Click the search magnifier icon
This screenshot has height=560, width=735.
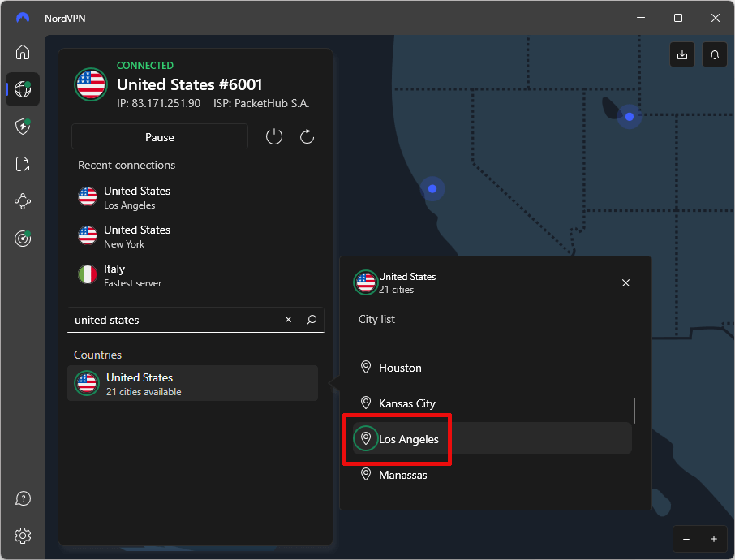tap(312, 320)
